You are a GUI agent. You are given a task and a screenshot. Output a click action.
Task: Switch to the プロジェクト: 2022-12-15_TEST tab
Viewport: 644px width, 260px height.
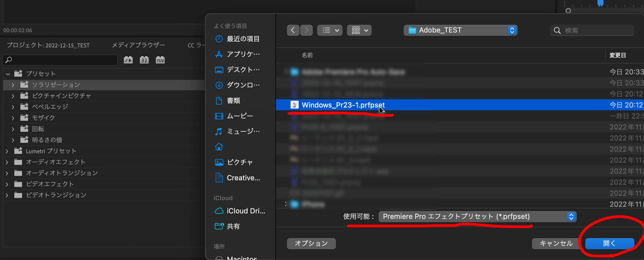point(48,45)
